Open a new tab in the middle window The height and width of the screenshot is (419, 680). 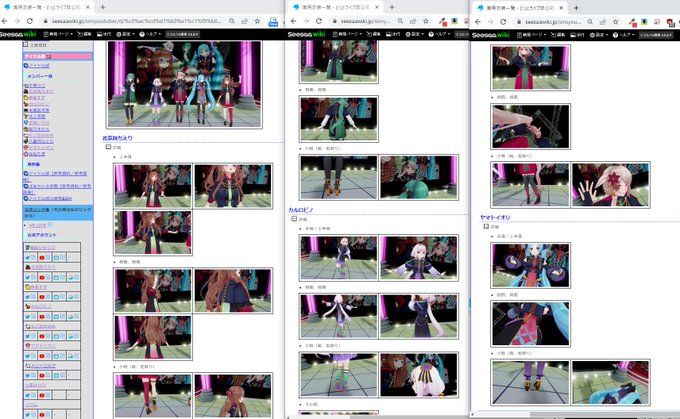tap(392, 7)
